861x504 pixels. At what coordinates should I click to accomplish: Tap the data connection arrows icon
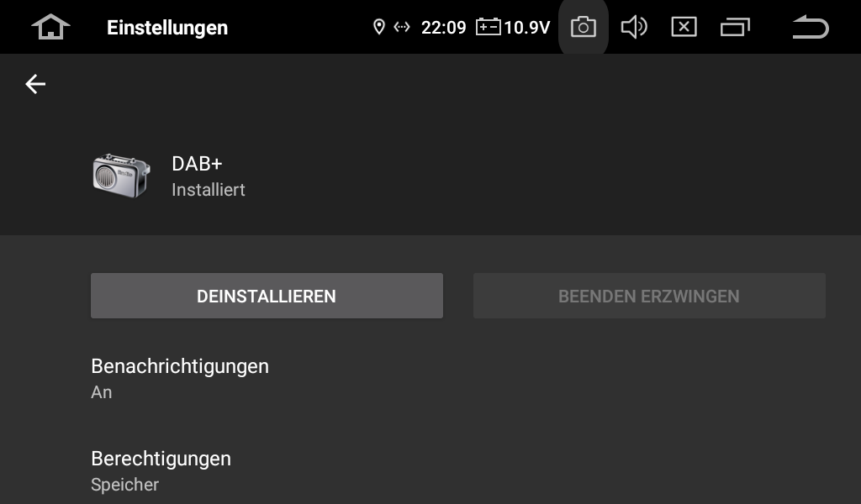(x=402, y=27)
